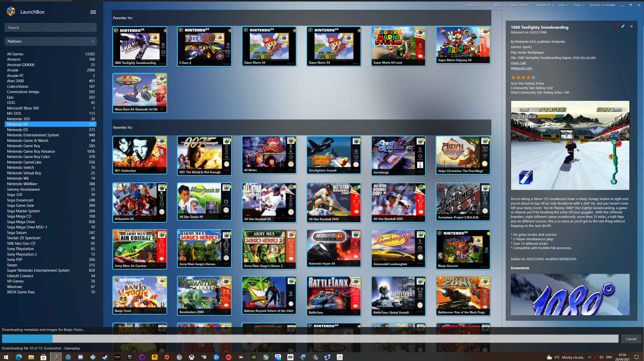Image resolution: width=644 pixels, height=361 pixels.
Task: Open the Kodi taskbar icon
Action: pyautogui.click(x=93, y=357)
